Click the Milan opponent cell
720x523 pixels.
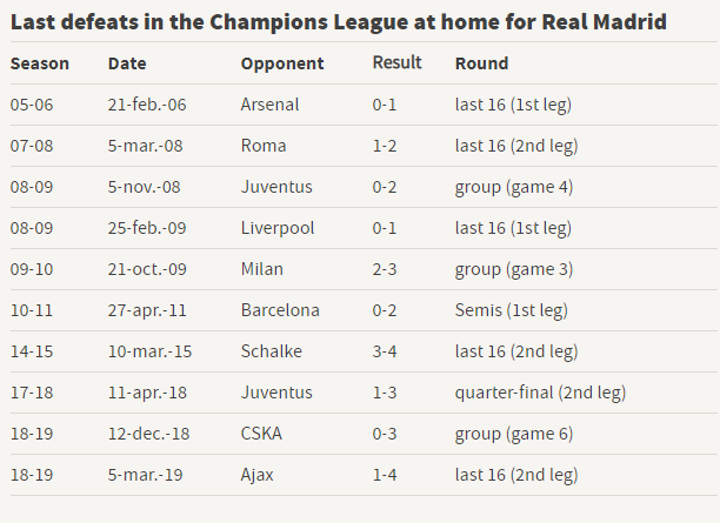pos(262,269)
